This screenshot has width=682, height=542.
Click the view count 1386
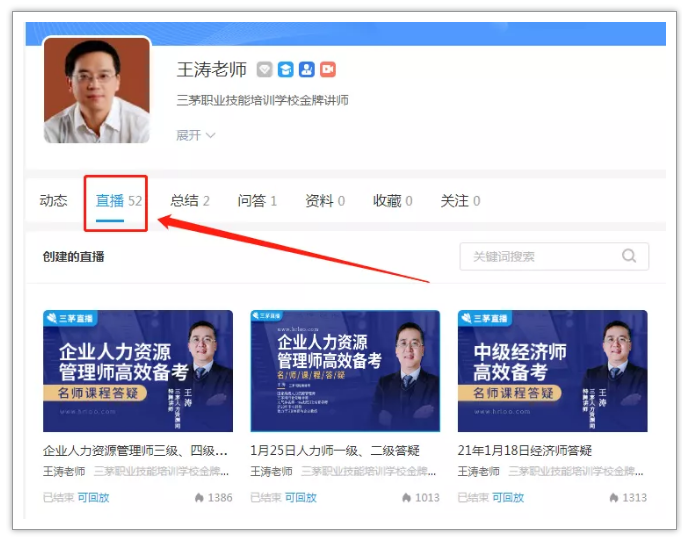click(x=220, y=497)
